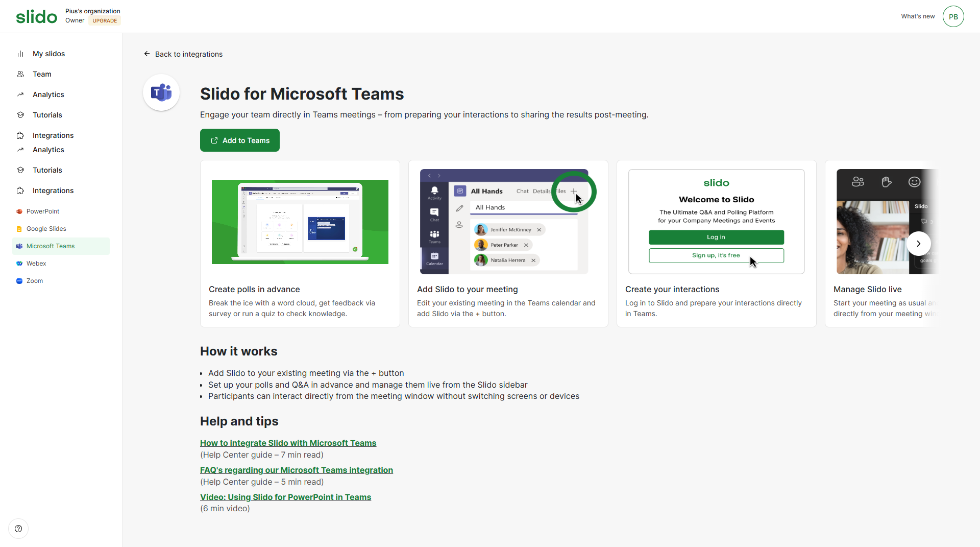Click the Slido logo
Image resolution: width=980 pixels, height=547 pixels.
click(36, 17)
